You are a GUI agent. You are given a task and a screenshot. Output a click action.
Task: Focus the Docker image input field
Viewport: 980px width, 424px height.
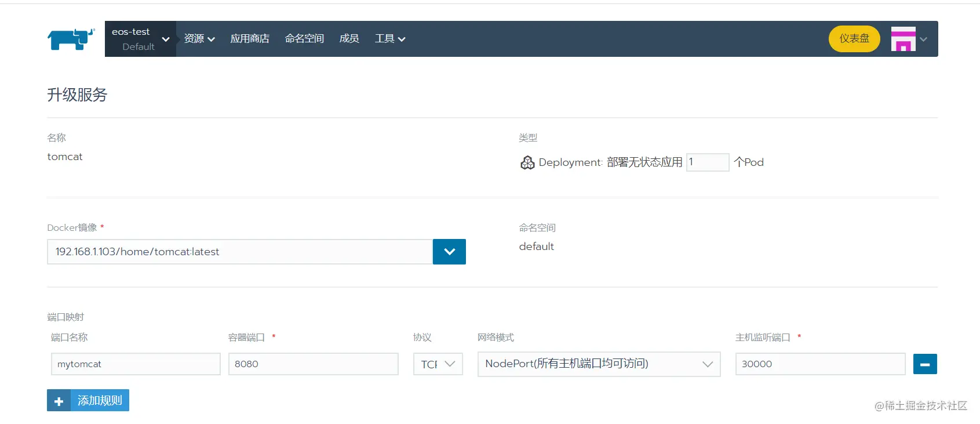click(240, 252)
